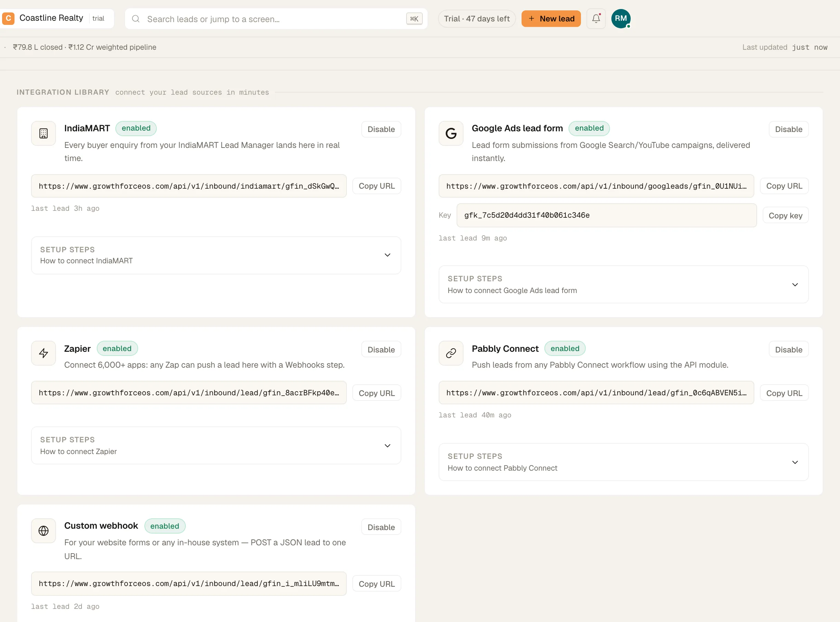Viewport: 840px width, 622px height.
Task: Select the Zapier inbound URL field
Action: pos(189,393)
